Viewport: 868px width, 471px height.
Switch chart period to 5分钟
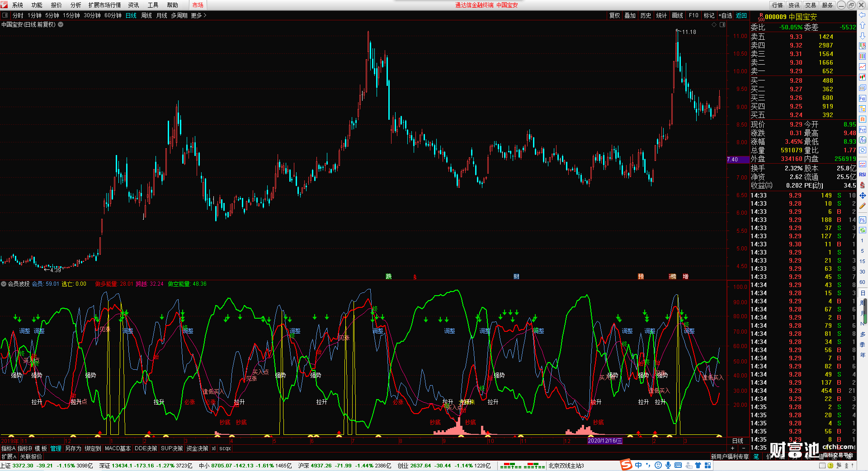(x=52, y=15)
